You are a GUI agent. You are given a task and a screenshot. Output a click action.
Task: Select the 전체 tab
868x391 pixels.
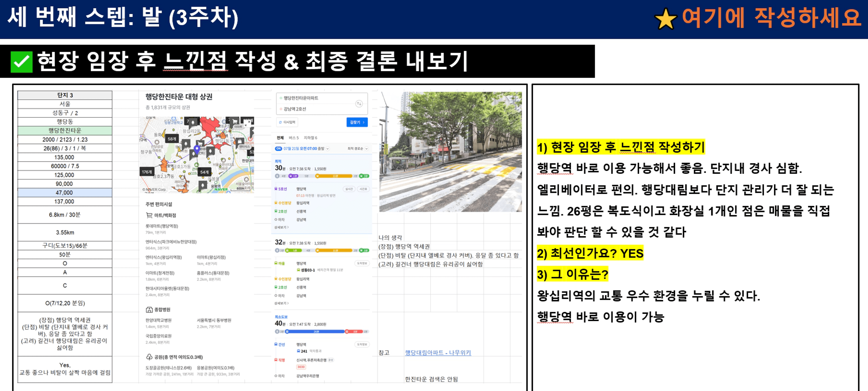pos(280,138)
